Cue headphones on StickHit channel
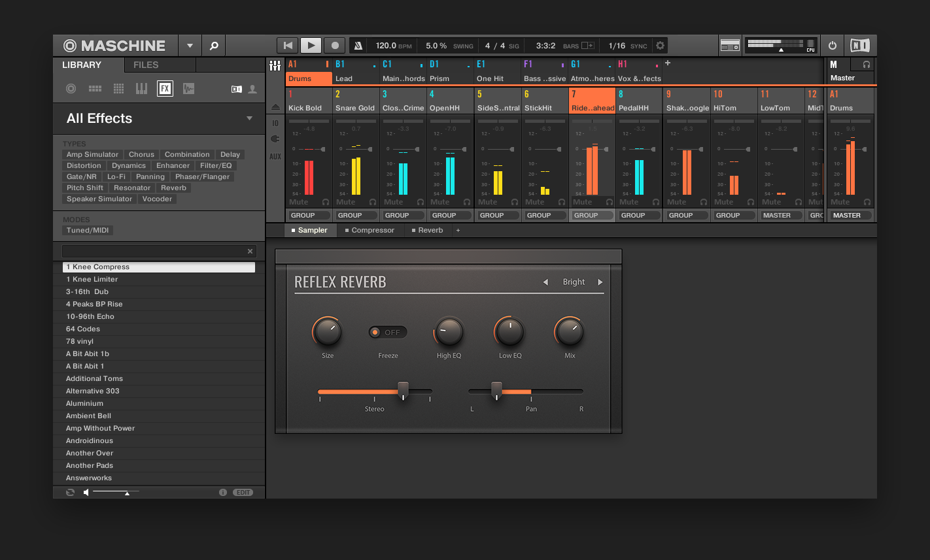Image resolution: width=930 pixels, height=560 pixels. (x=562, y=203)
